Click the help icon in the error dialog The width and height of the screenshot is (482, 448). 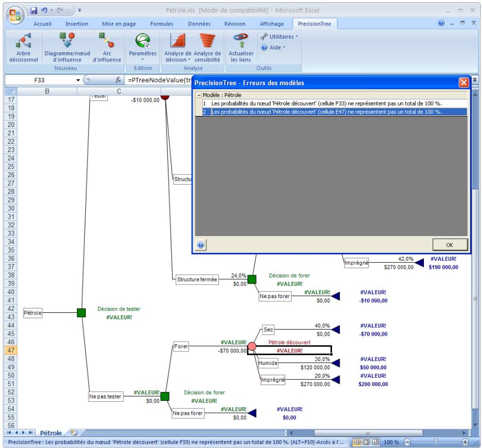(201, 245)
